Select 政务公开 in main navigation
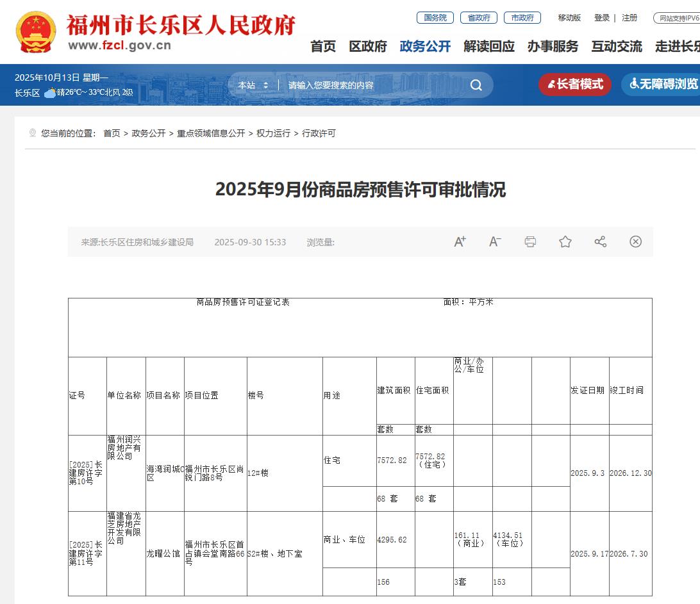Image resolution: width=700 pixels, height=604 pixels. point(425,46)
